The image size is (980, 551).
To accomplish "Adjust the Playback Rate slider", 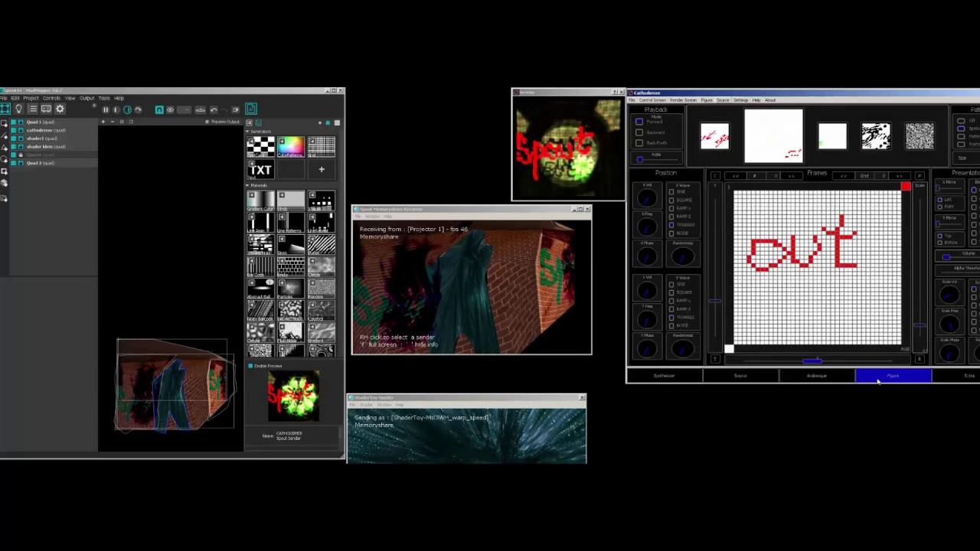I will [658, 160].
